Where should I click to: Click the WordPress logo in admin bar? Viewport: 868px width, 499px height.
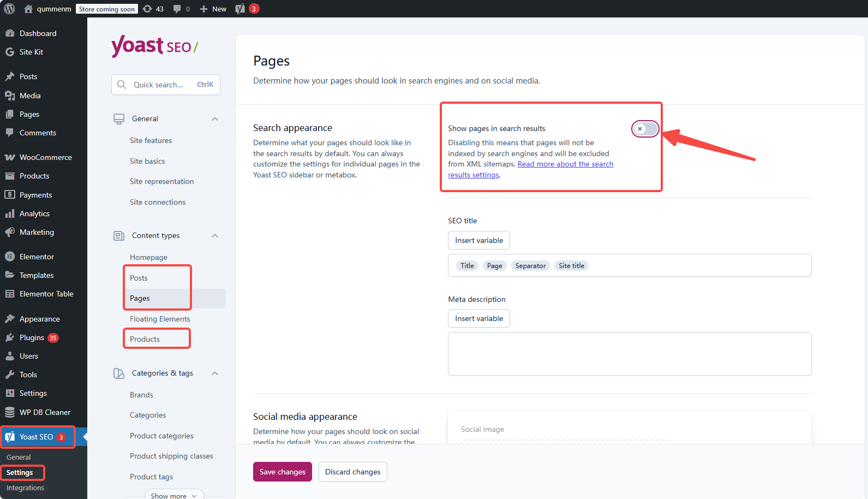coord(9,9)
